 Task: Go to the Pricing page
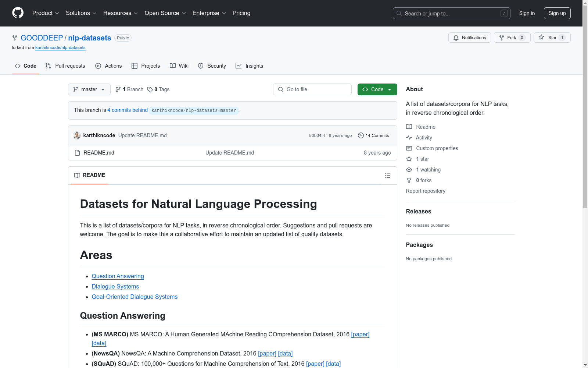241,13
